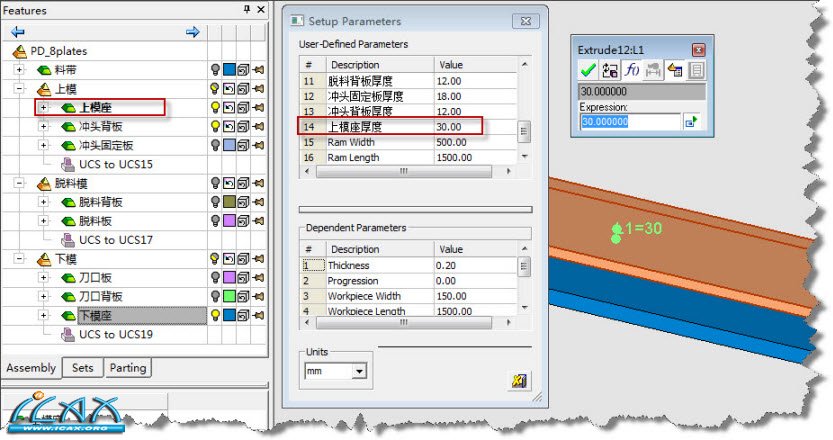Toggle the lightbulb visibility for 上模
This screenshot has height=440, width=833.
[215, 89]
